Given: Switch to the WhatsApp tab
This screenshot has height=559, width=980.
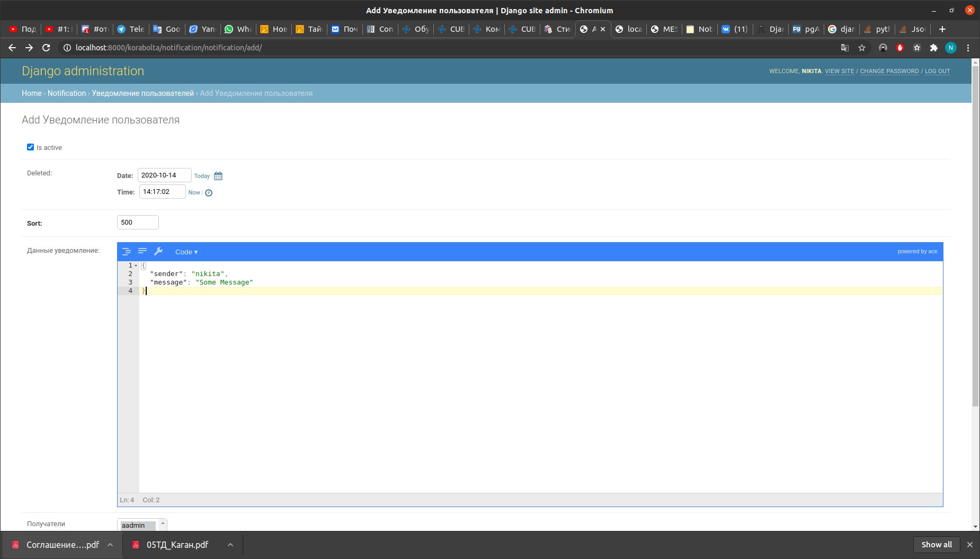Looking at the screenshot, I should click(x=238, y=29).
